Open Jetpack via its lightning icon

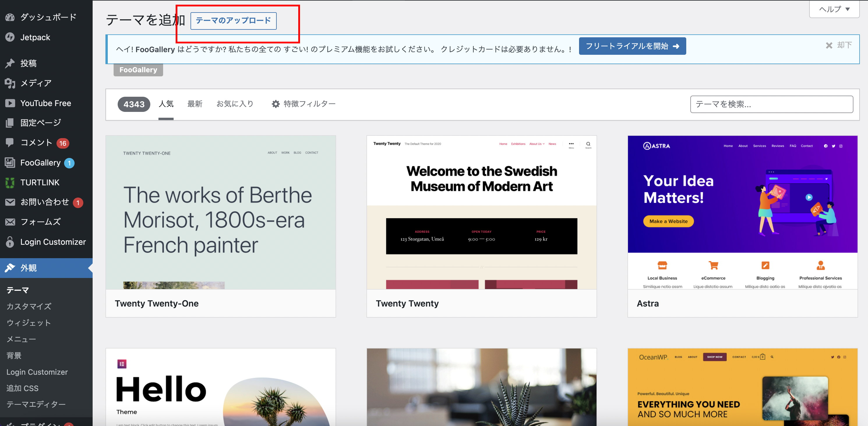(x=10, y=37)
